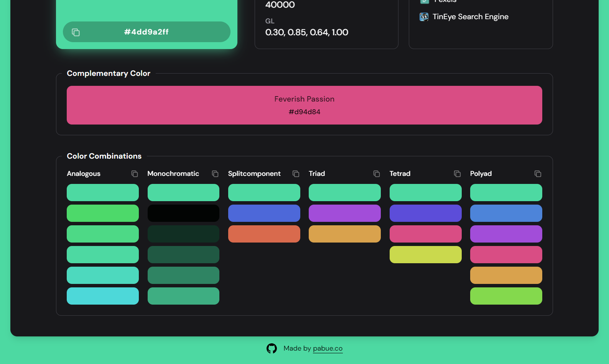Select the last Monochromatic swatch
Image resolution: width=609 pixels, height=364 pixels.
(183, 296)
